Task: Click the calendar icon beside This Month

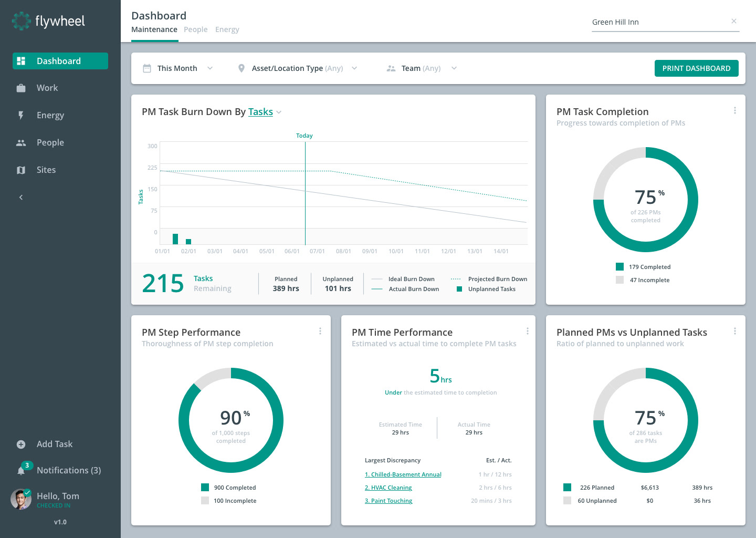Action: tap(147, 68)
